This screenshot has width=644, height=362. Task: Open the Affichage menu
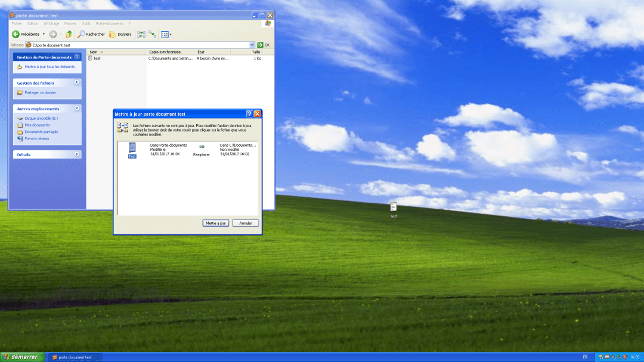click(51, 23)
